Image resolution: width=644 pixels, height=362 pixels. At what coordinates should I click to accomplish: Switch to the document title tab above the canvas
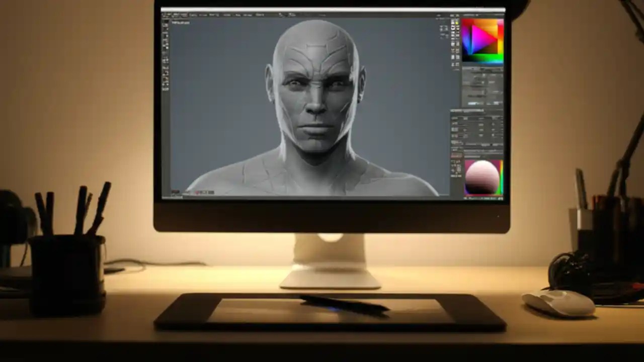(178, 23)
